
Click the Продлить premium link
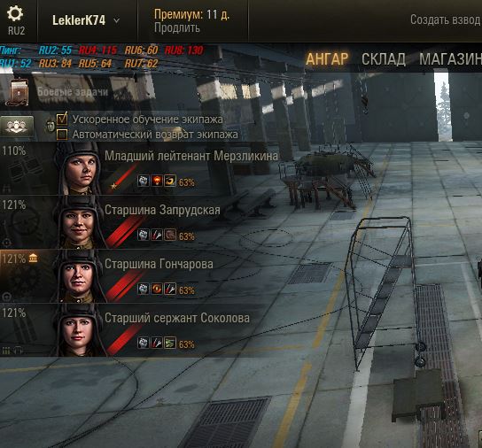(177, 27)
